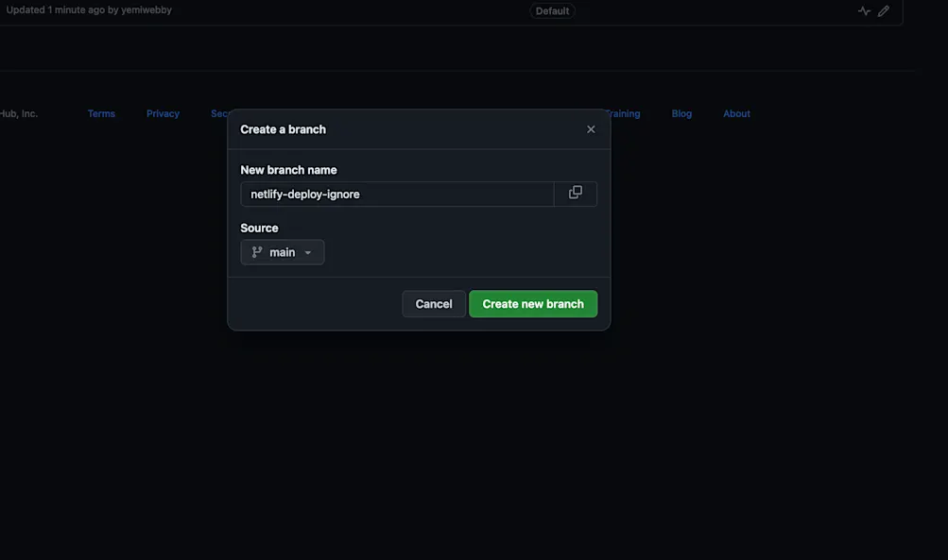Open the repository activity pulse graph
Screen dimensions: 948x560
tap(863, 9)
